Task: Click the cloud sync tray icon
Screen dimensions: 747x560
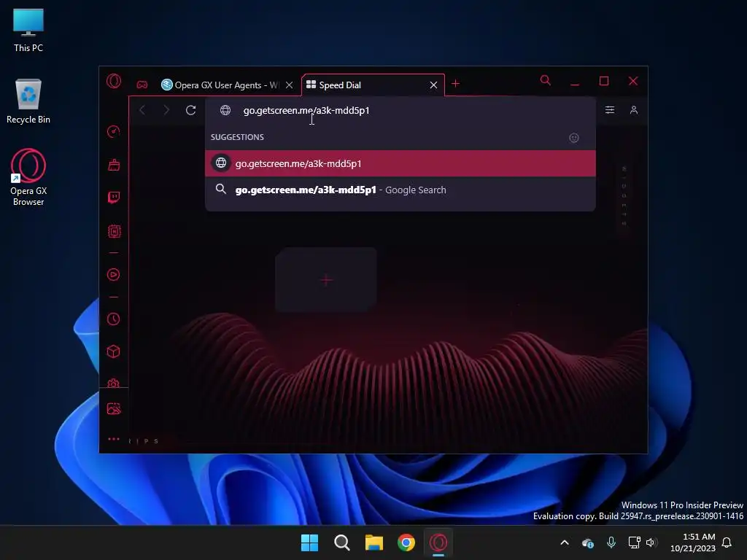Action: tap(588, 542)
